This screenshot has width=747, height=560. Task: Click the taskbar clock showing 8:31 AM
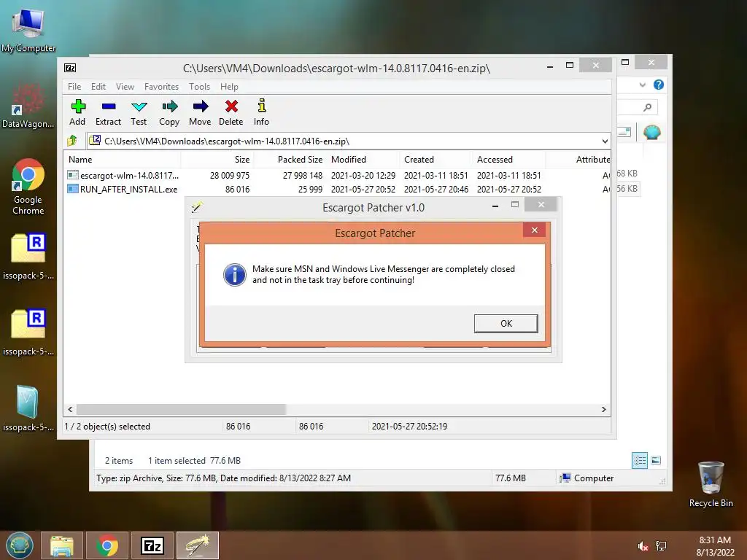(715, 546)
